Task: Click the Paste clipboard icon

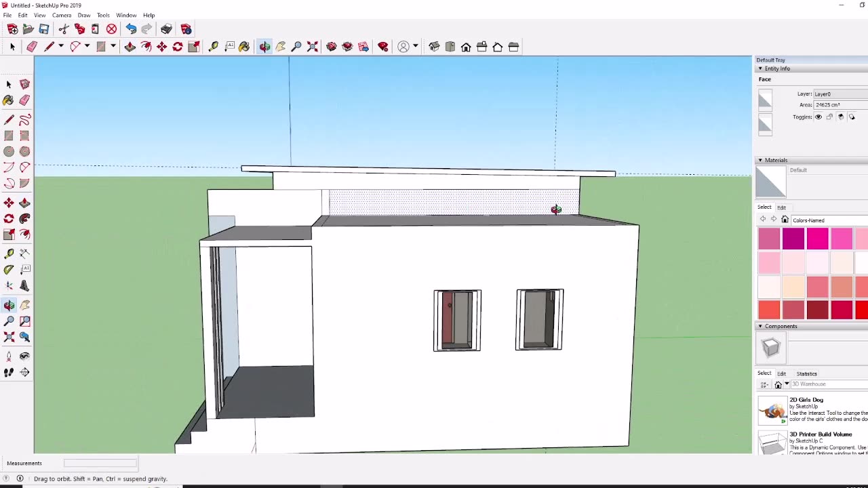Action: point(95,29)
